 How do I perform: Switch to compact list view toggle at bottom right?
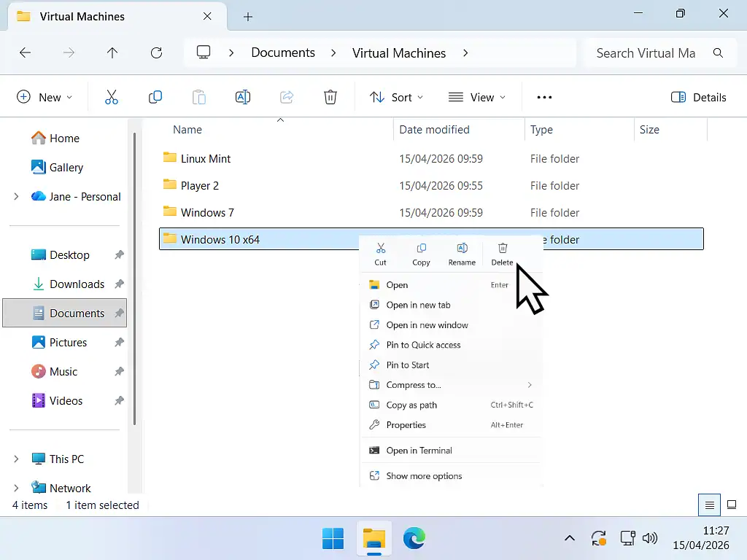coord(708,505)
